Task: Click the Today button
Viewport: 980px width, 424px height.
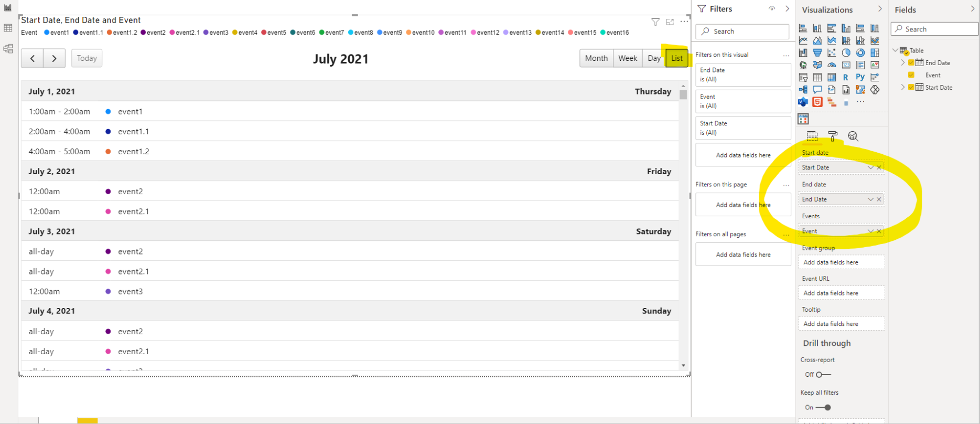Action: tap(87, 58)
